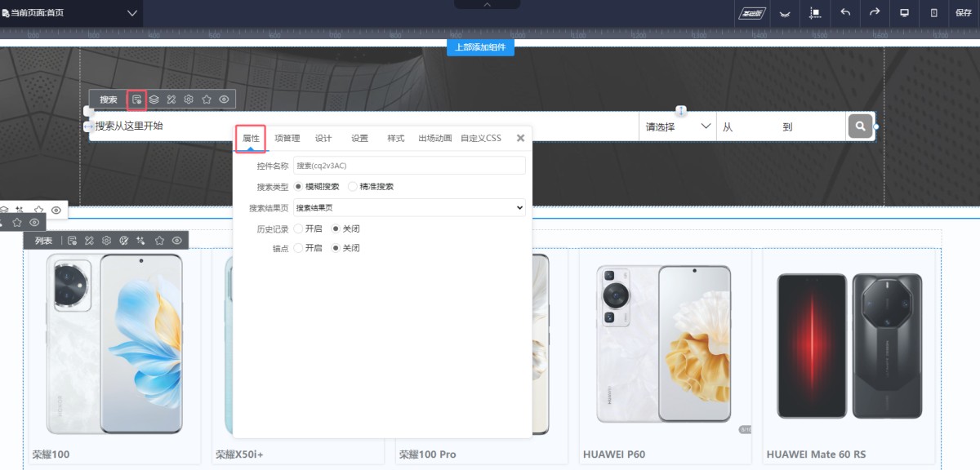
Task: Click the 搜索从这里开始 search input
Action: [x=363, y=126]
